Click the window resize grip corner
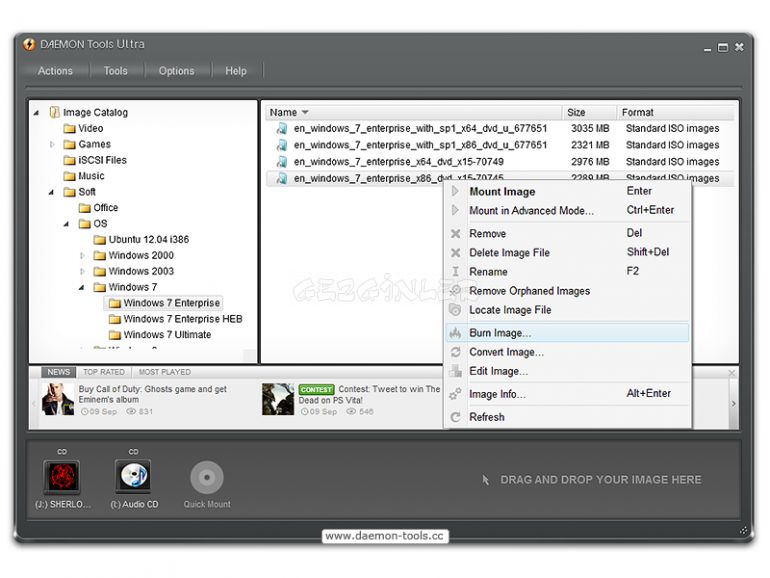Viewport: 770px width, 578px height. [743, 530]
